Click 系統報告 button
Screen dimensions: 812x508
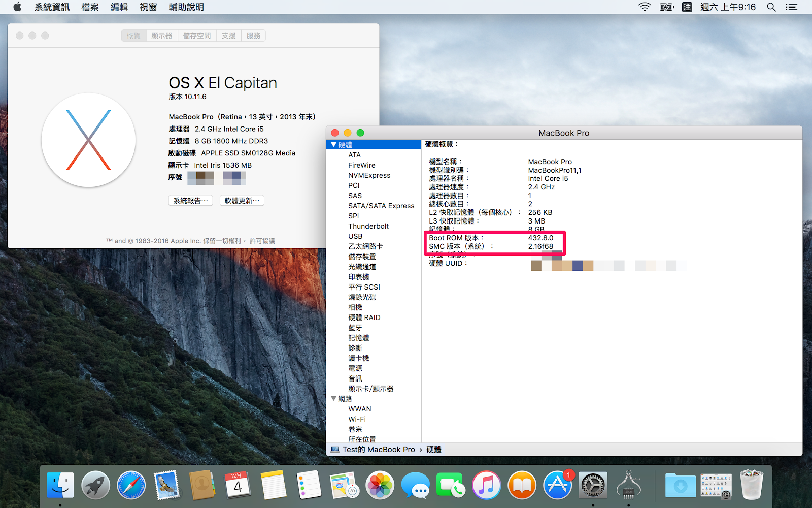[191, 201]
